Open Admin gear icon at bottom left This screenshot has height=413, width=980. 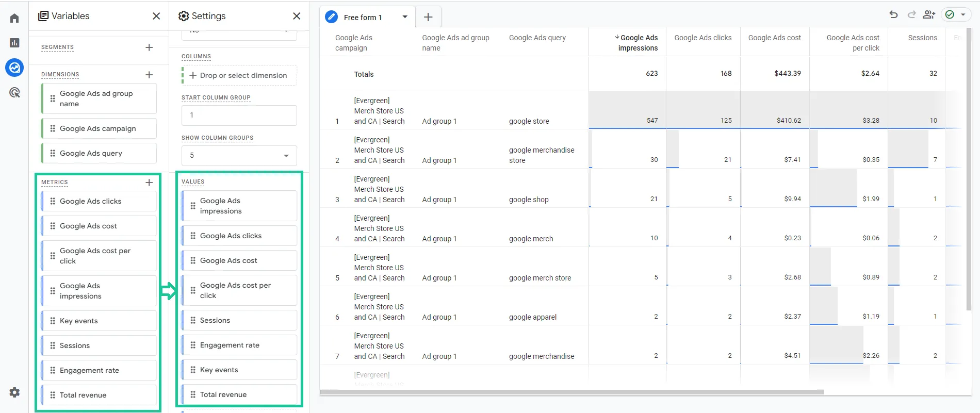tap(14, 392)
